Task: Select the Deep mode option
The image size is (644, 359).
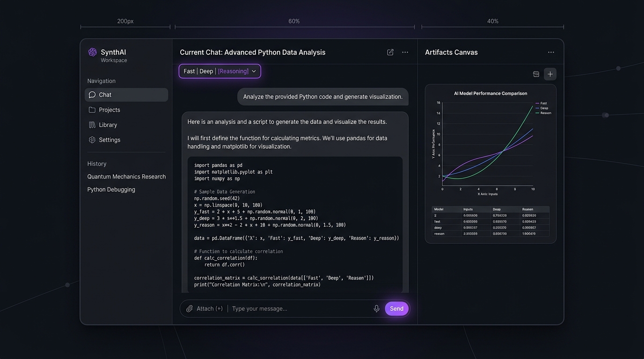Action: point(206,71)
